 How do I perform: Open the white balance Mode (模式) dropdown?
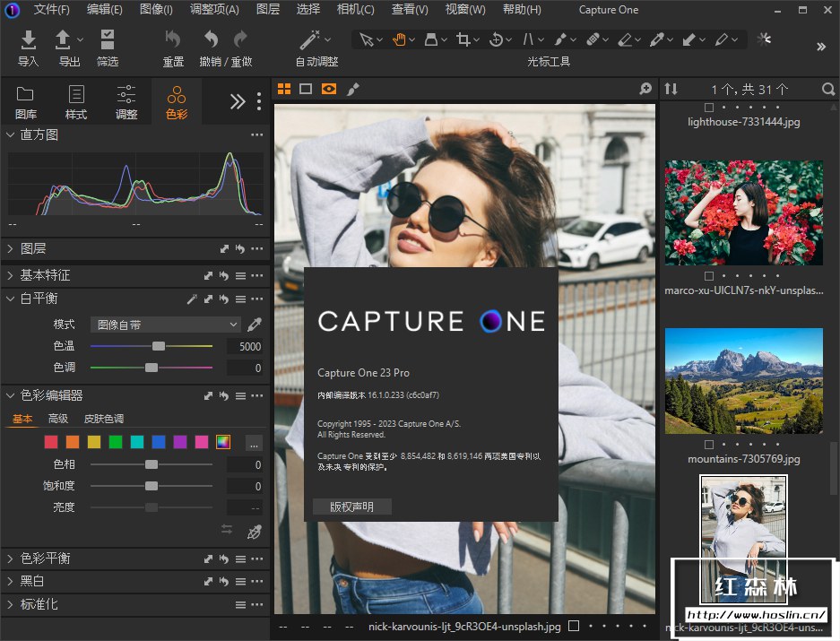166,325
